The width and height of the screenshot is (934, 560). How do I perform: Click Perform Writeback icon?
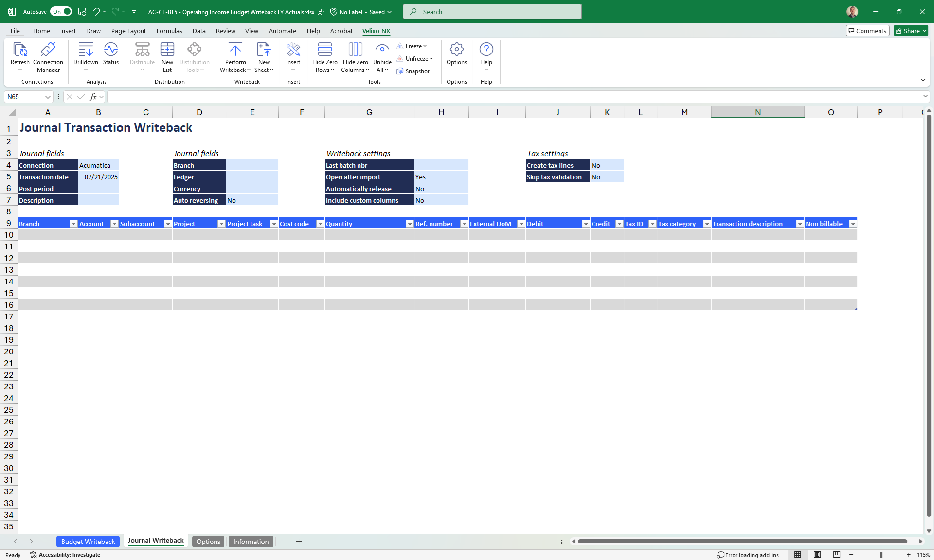click(x=235, y=50)
